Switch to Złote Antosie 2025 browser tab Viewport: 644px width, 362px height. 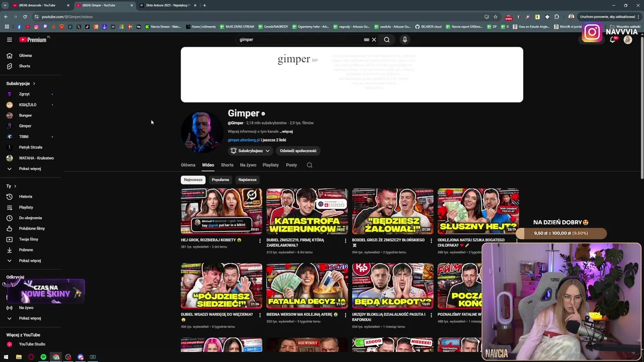pyautogui.click(x=167, y=5)
